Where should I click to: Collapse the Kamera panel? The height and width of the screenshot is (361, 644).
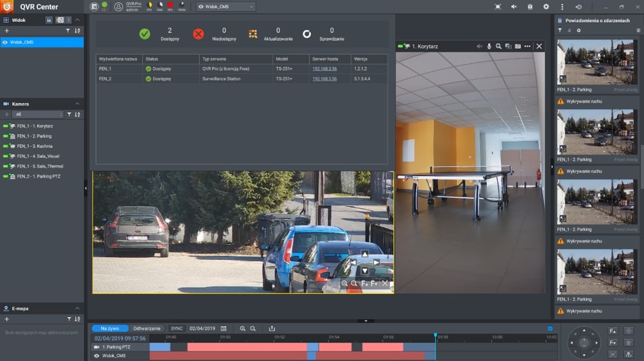point(77,104)
